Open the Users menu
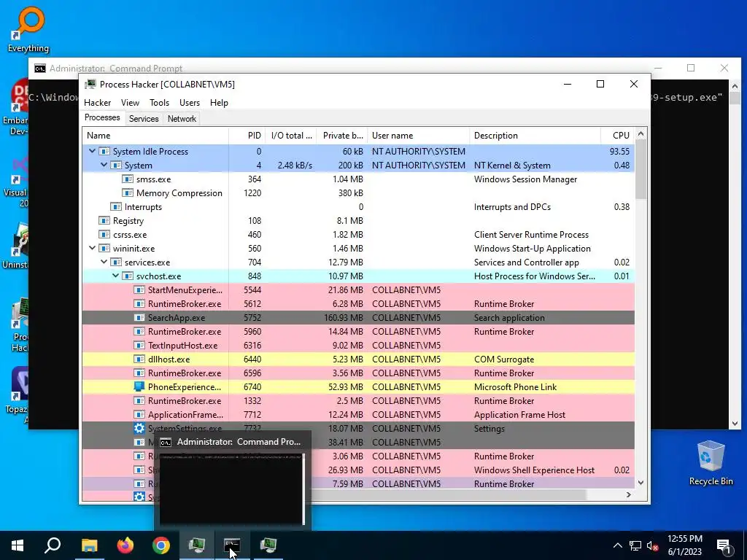 coord(190,102)
